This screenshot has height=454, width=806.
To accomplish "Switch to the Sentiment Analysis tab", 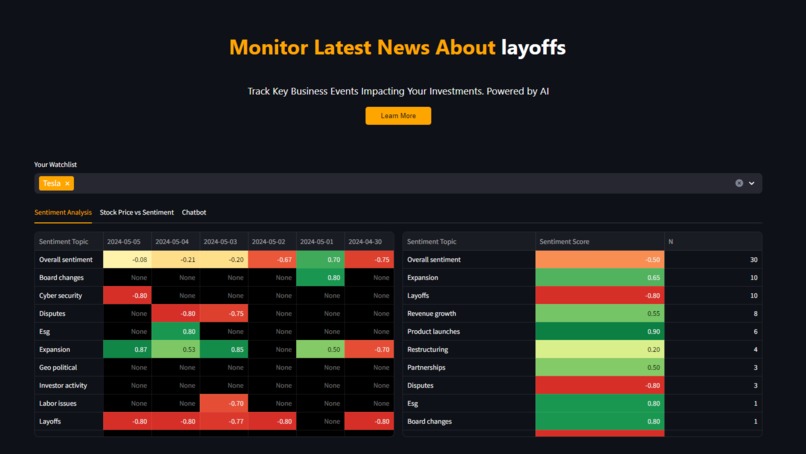I will coord(63,212).
